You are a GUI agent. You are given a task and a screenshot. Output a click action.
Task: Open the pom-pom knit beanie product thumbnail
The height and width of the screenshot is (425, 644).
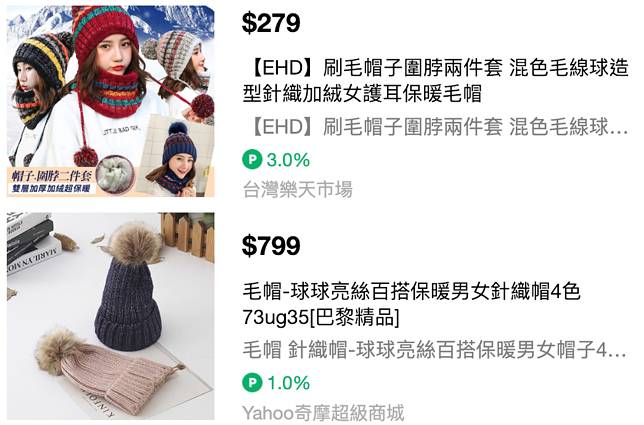click(110, 316)
